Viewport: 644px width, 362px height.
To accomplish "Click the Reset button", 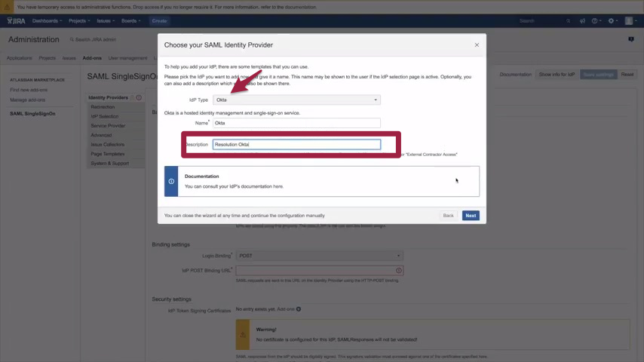I will 627,75.
